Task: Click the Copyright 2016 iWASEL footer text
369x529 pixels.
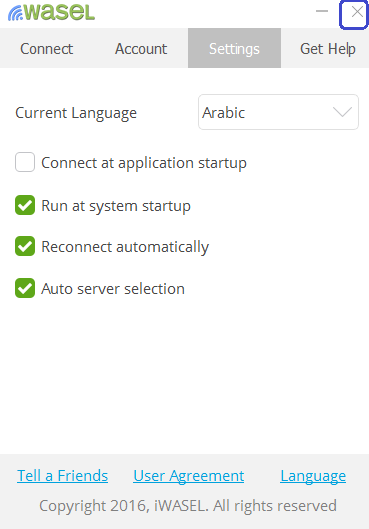Action: (188, 506)
